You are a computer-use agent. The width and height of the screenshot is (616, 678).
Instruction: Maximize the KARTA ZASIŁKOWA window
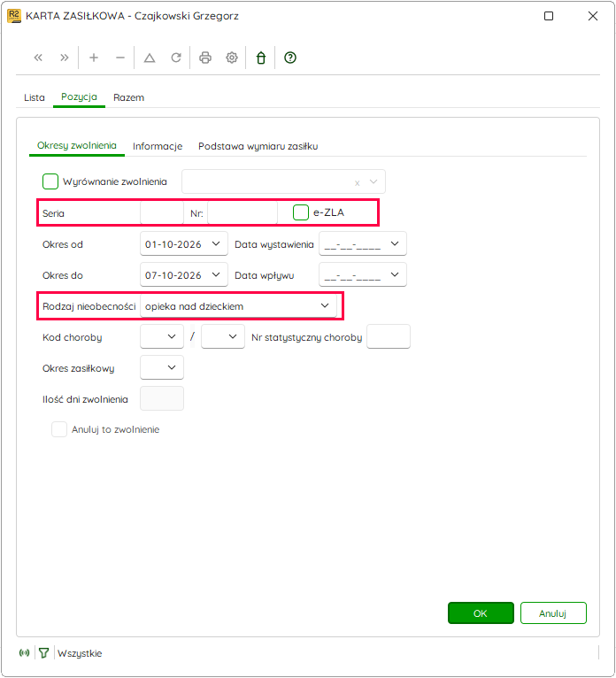pos(549,16)
